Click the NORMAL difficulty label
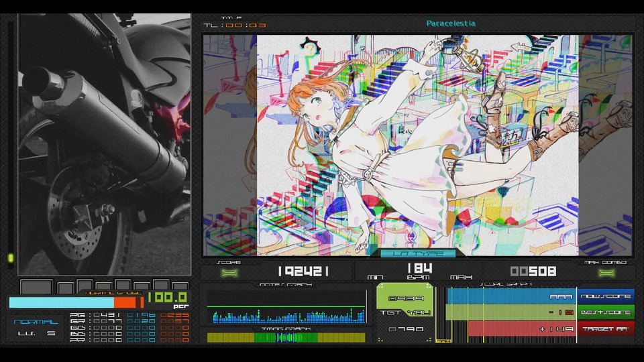This screenshot has width=644, height=362. [x=36, y=322]
